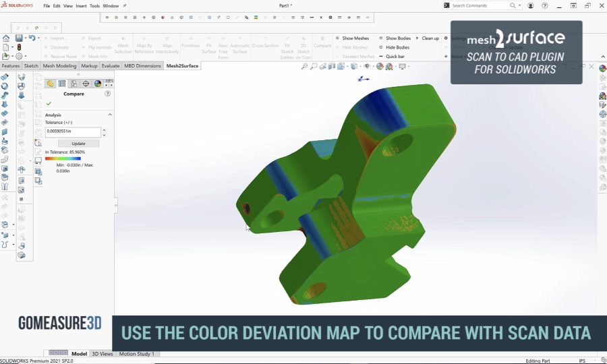Open the Search Commands dropdown arrow
Viewport: 607px width, 364px height.
pyautogui.click(x=519, y=5)
